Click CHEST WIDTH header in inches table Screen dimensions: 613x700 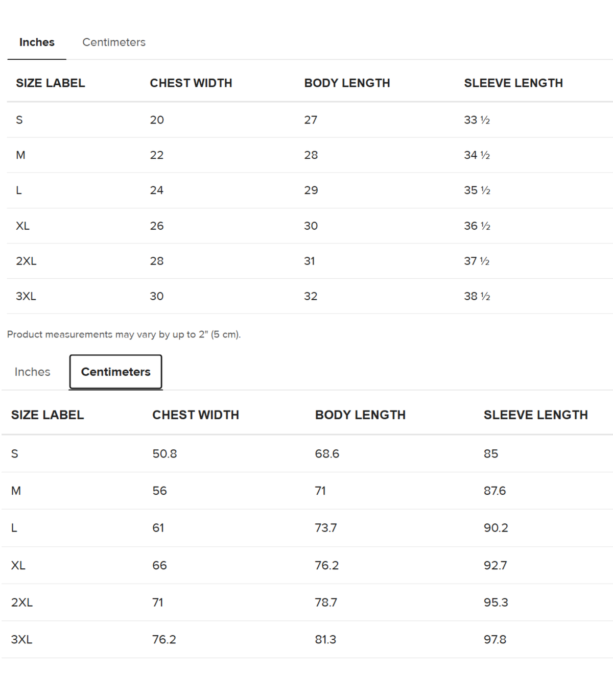[191, 83]
